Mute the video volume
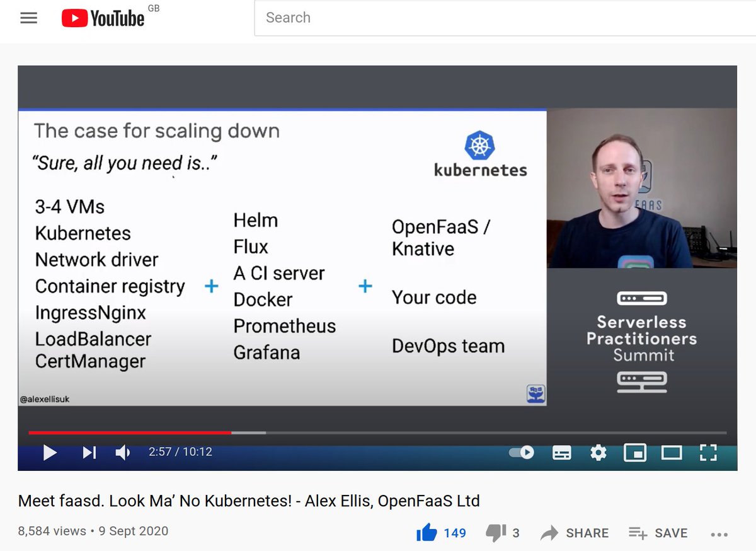The image size is (756, 551). point(122,452)
